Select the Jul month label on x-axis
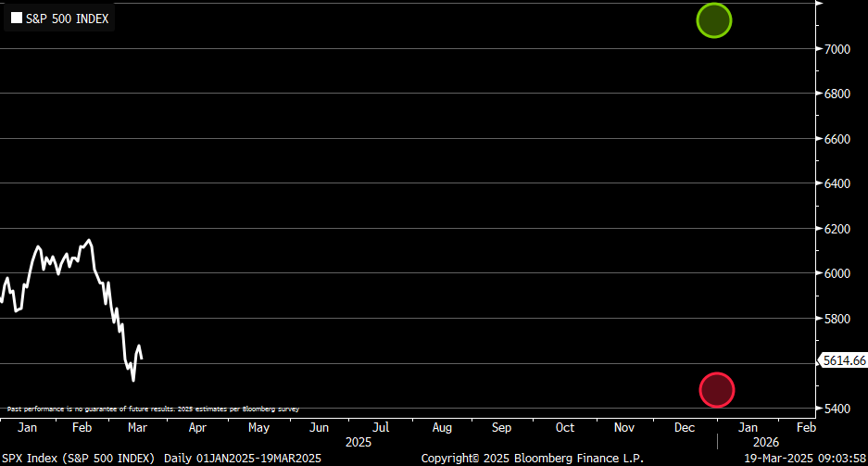The image size is (868, 466). pos(379,428)
